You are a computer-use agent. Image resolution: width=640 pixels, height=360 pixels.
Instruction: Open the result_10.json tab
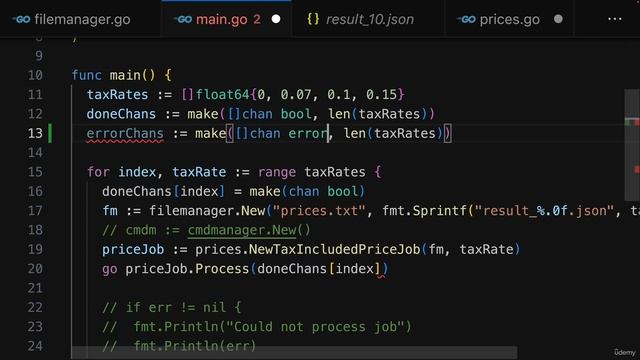pyautogui.click(x=368, y=19)
